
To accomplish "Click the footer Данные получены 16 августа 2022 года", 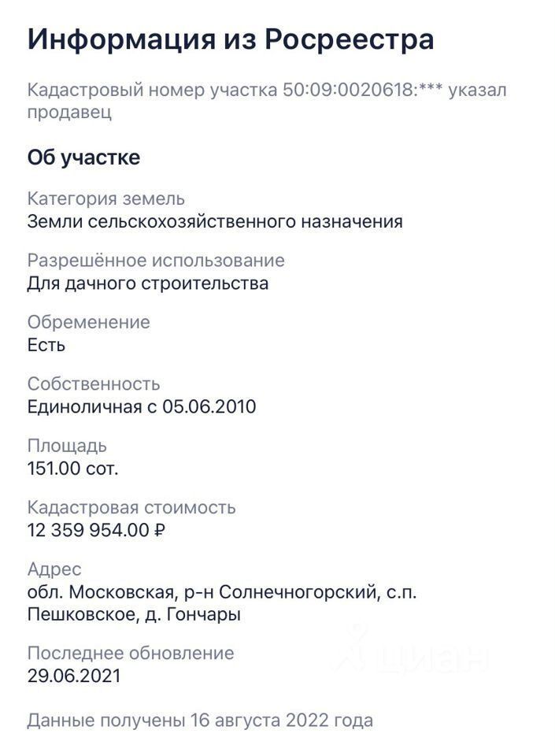I will (201, 721).
